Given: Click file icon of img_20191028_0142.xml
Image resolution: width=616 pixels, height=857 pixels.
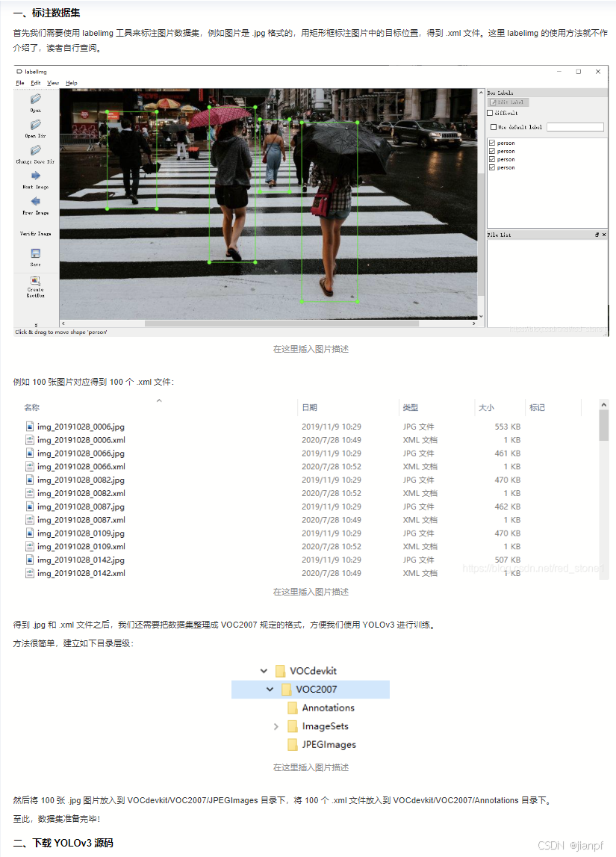Looking at the screenshot, I should coord(30,573).
